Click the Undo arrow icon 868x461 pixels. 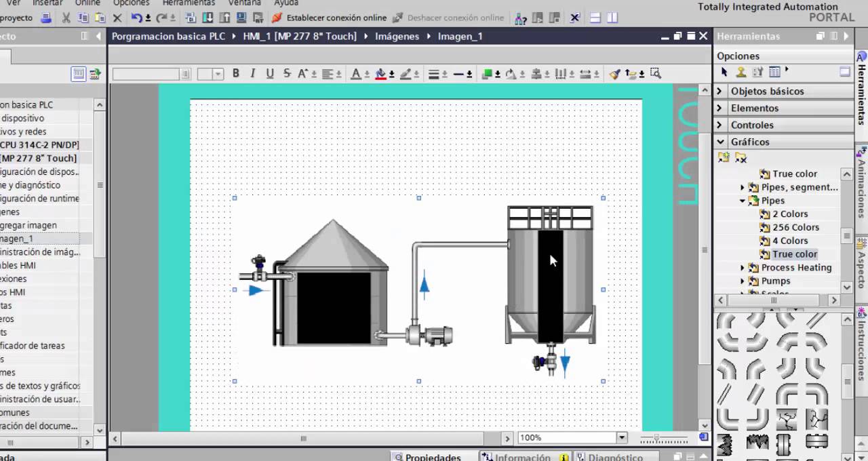tap(137, 18)
